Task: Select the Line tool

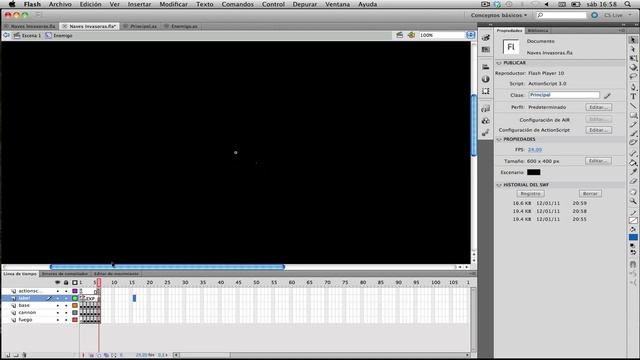Action: [633, 106]
